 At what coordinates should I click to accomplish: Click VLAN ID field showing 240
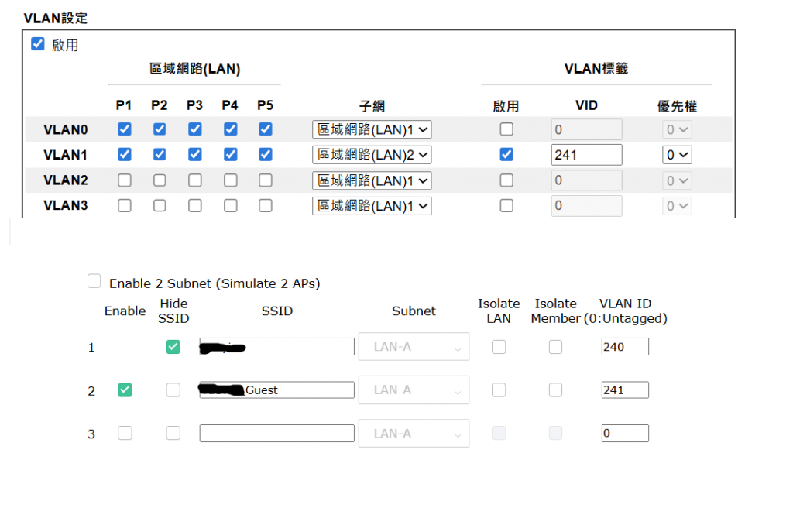pos(625,347)
